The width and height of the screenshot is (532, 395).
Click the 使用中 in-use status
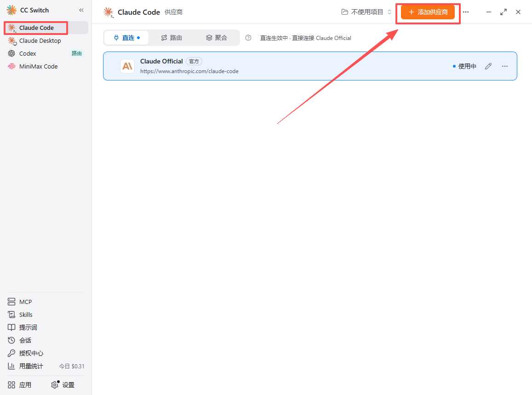pyautogui.click(x=464, y=67)
